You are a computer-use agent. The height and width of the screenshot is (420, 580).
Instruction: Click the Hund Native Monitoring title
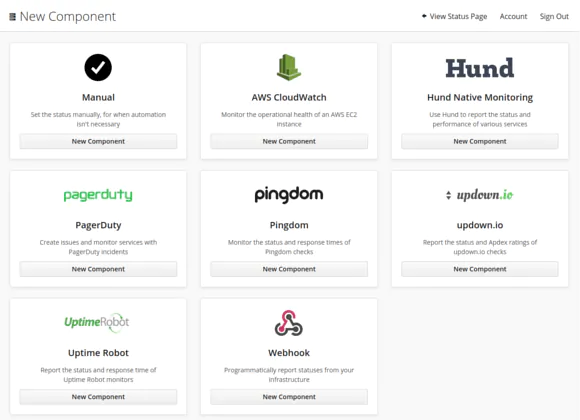click(480, 97)
